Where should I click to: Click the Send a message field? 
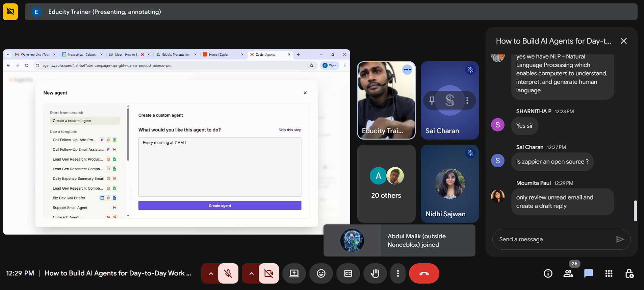point(554,239)
